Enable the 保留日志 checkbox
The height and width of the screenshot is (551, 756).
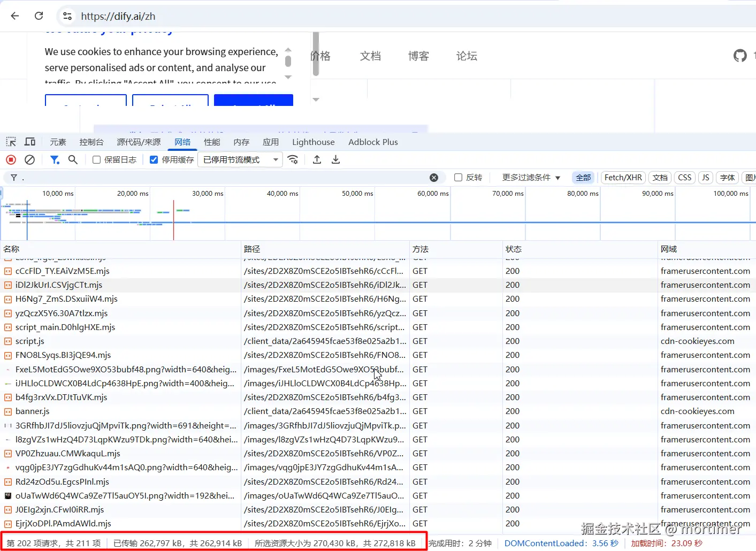[x=96, y=159]
